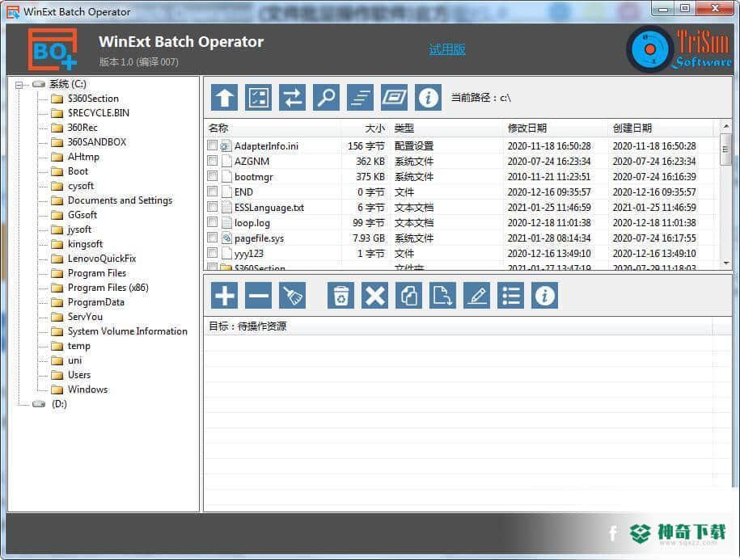Sort by 类型 column header
Image resolution: width=740 pixels, height=560 pixels.
[404, 128]
